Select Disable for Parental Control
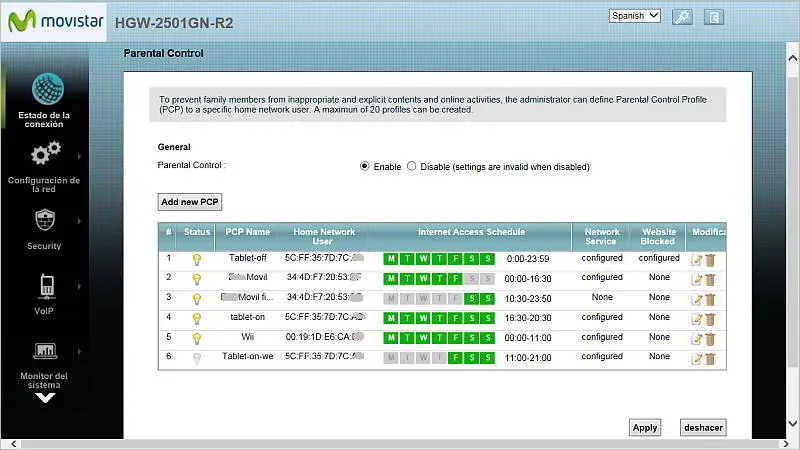 (412, 166)
